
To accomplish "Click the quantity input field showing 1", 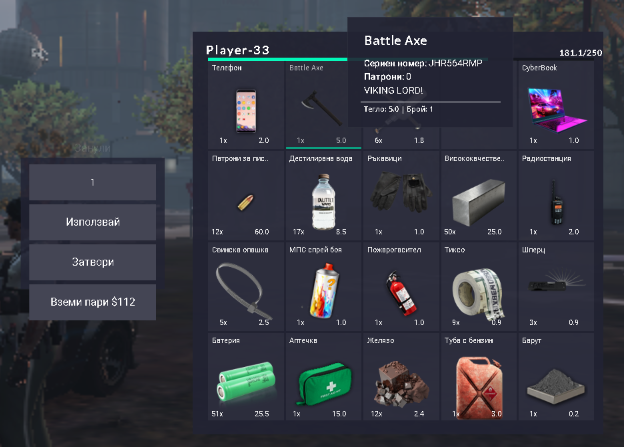I will 92,182.
